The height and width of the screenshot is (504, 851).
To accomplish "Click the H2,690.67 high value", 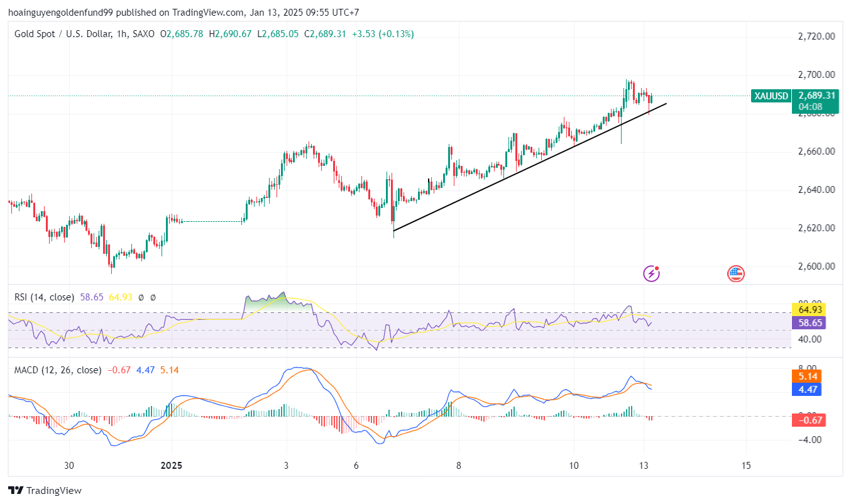I will coord(230,34).
